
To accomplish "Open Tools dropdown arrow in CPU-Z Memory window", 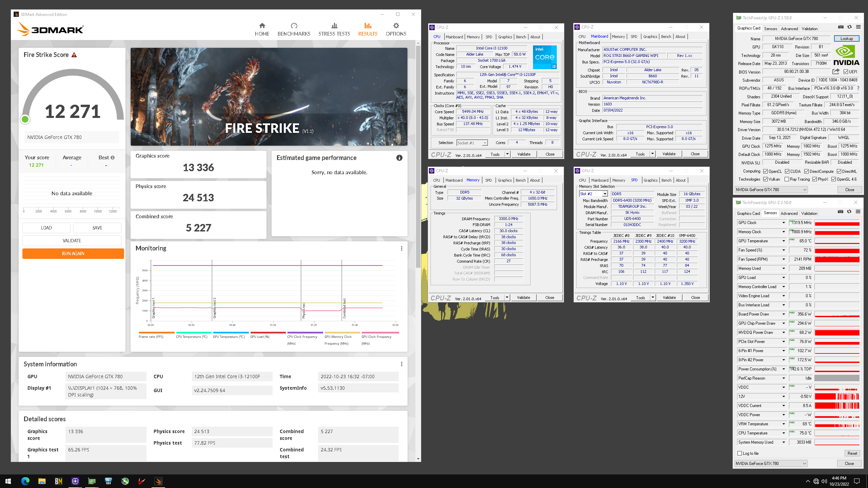I will pyautogui.click(x=507, y=298).
